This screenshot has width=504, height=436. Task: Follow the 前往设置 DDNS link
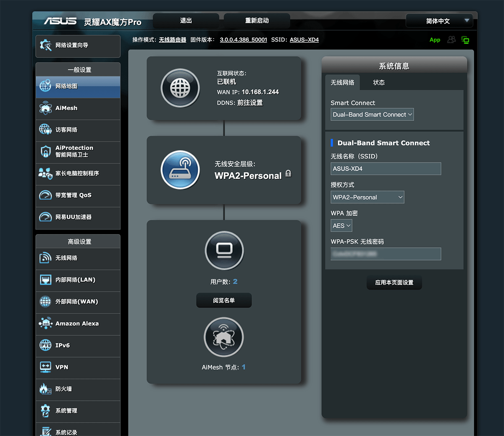pos(250,103)
